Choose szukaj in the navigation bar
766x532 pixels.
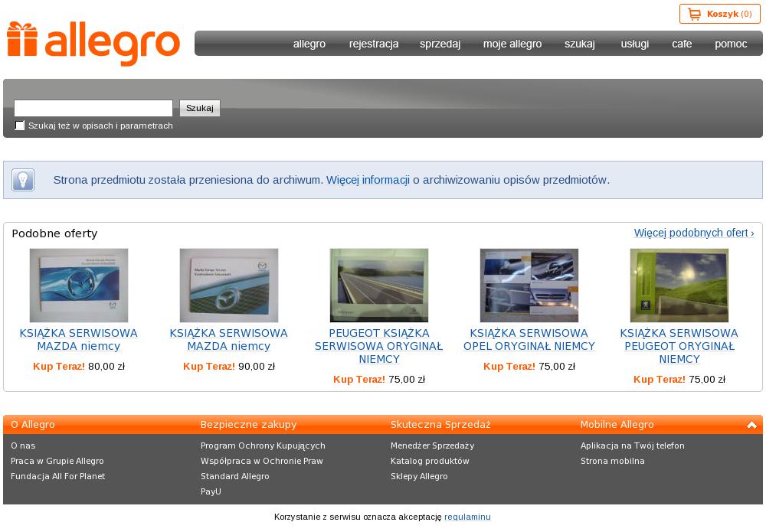tap(579, 44)
